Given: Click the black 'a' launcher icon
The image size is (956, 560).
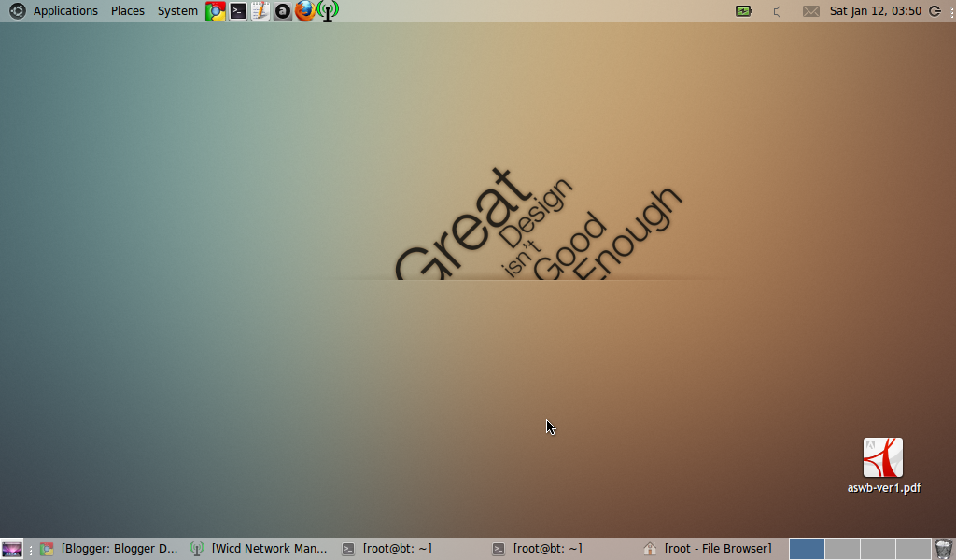Looking at the screenshot, I should [282, 11].
